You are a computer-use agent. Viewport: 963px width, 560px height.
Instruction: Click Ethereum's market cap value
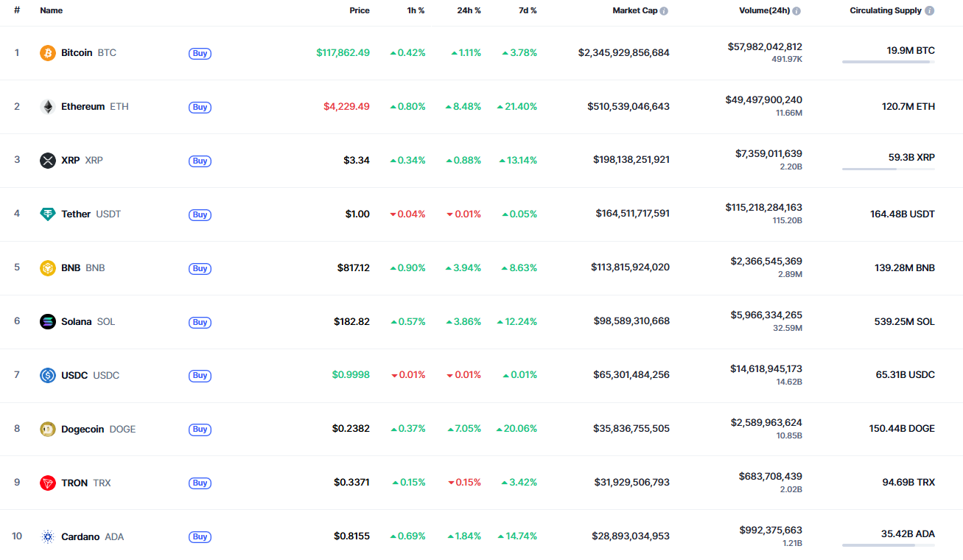628,107
